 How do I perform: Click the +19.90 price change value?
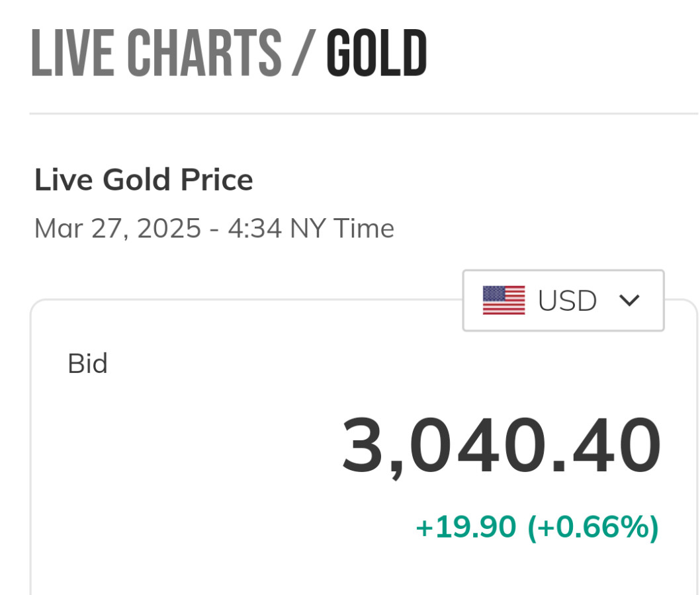(465, 527)
